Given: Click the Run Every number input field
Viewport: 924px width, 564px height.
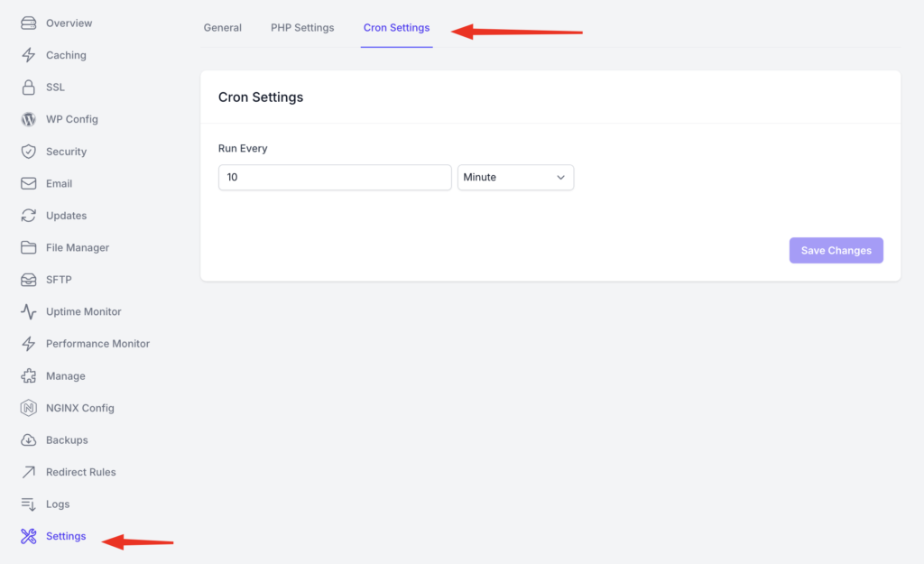Looking at the screenshot, I should [334, 178].
